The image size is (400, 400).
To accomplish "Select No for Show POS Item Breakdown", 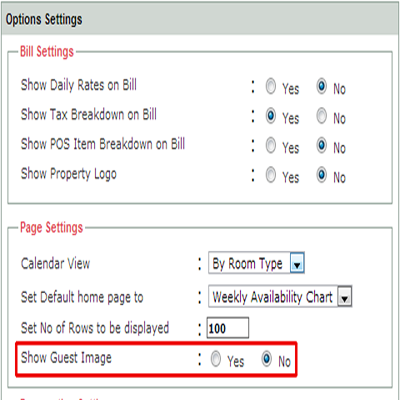I will (x=322, y=145).
